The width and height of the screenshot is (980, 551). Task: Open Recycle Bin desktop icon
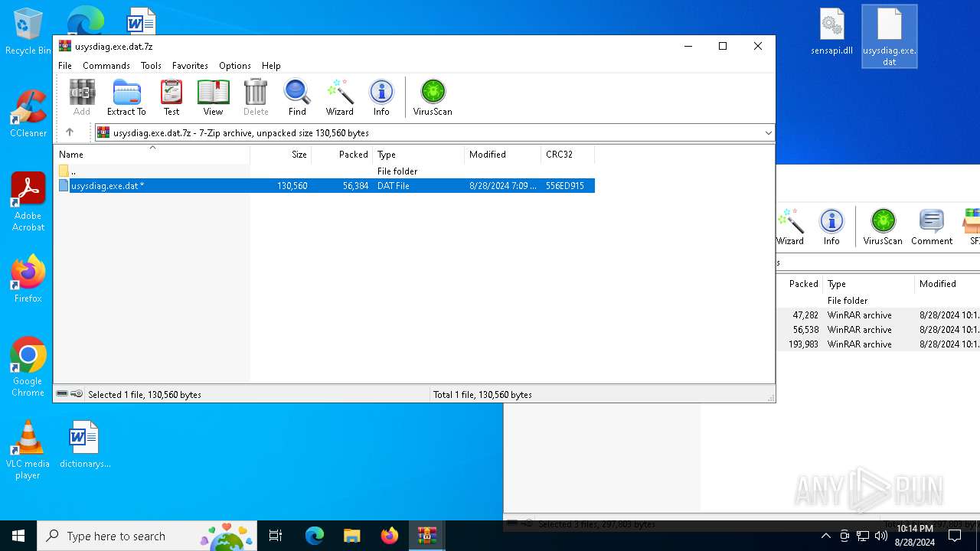[x=28, y=32]
